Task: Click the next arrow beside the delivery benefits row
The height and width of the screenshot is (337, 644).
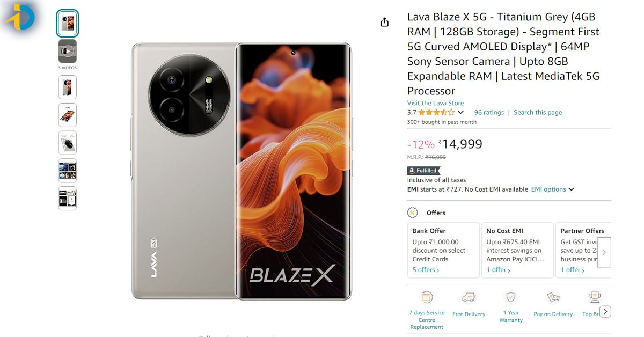Action: [605, 311]
